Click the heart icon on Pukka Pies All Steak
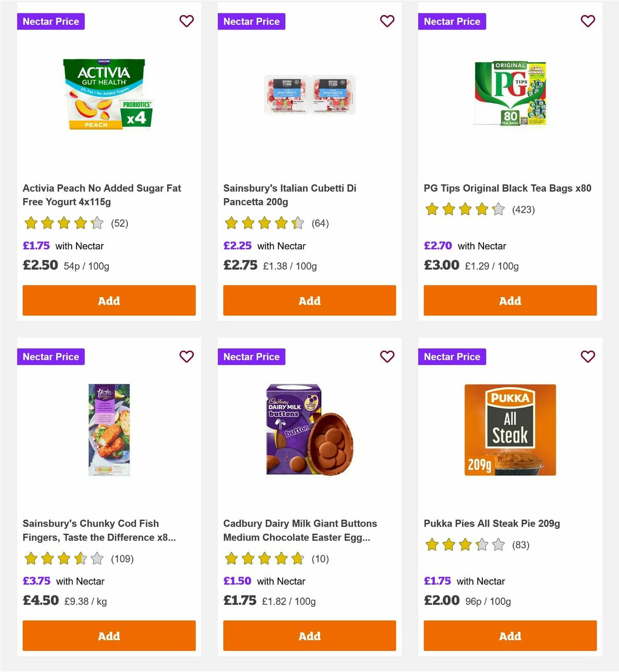Screen dimensions: 619x672 588,357
